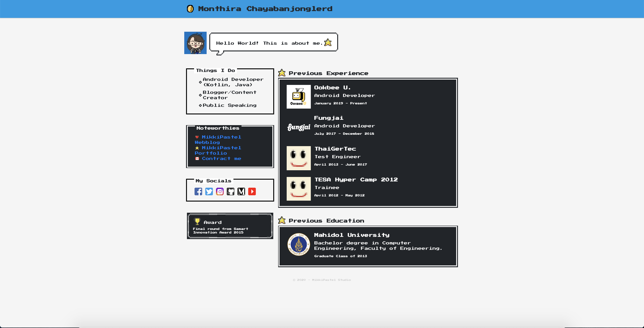The height and width of the screenshot is (328, 644).
Task: Click 'January 2019 - Present' date text
Action: pyautogui.click(x=341, y=103)
